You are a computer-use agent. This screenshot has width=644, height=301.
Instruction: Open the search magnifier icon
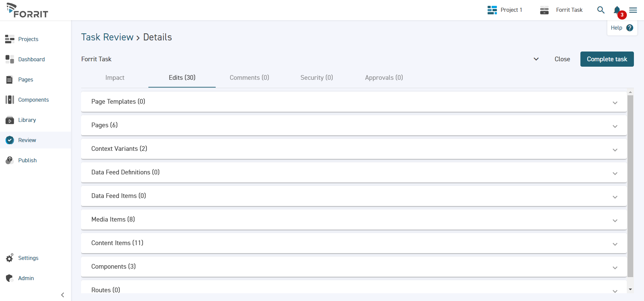pyautogui.click(x=601, y=10)
